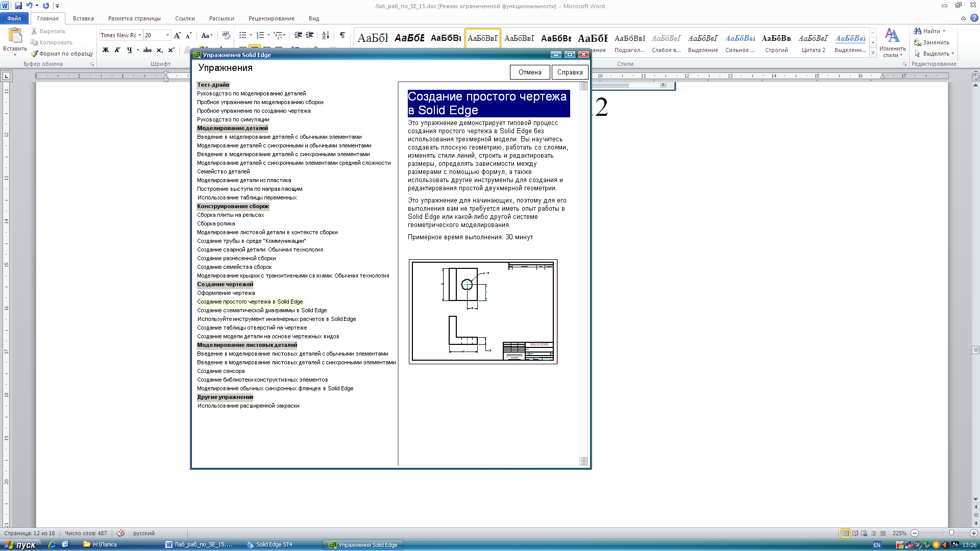Screen dimensions: 980x551
Task: Switch to Full Screen Reading view icon
Action: 855,533
